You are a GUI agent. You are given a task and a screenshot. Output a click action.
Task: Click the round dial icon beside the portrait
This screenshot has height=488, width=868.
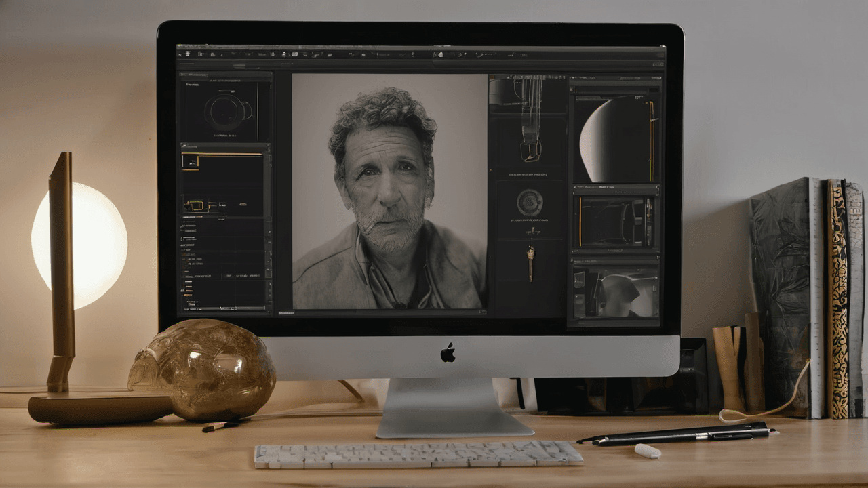530,202
